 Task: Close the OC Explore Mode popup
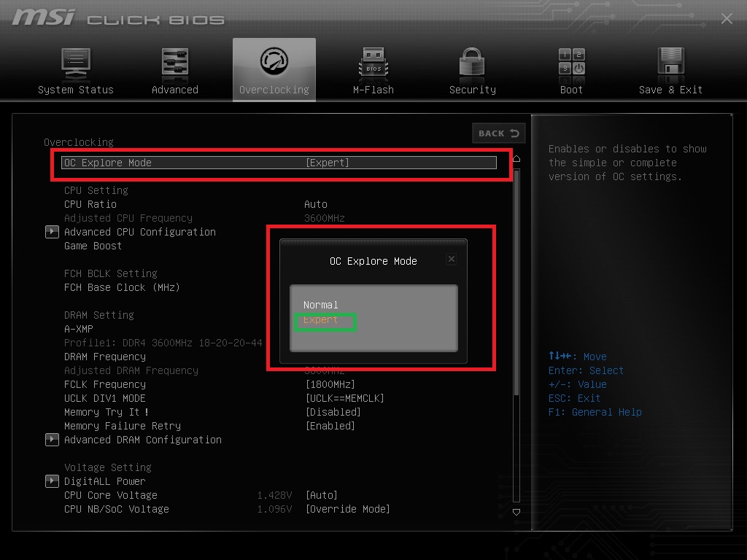tap(451, 259)
